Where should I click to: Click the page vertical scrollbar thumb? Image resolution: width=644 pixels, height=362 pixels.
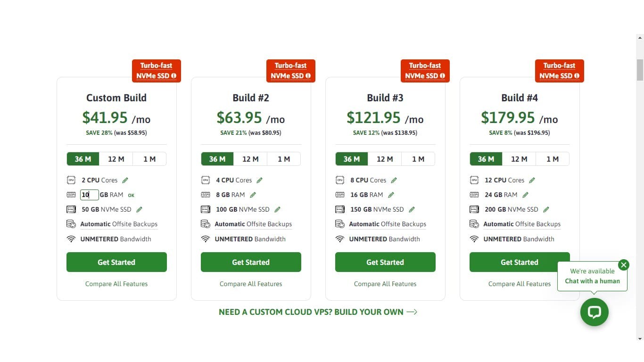[x=640, y=70]
